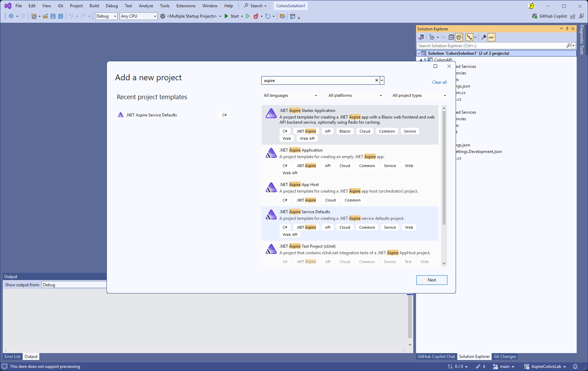The height and width of the screenshot is (371, 588).
Task: Expand the All project types dropdown
Action: point(419,95)
